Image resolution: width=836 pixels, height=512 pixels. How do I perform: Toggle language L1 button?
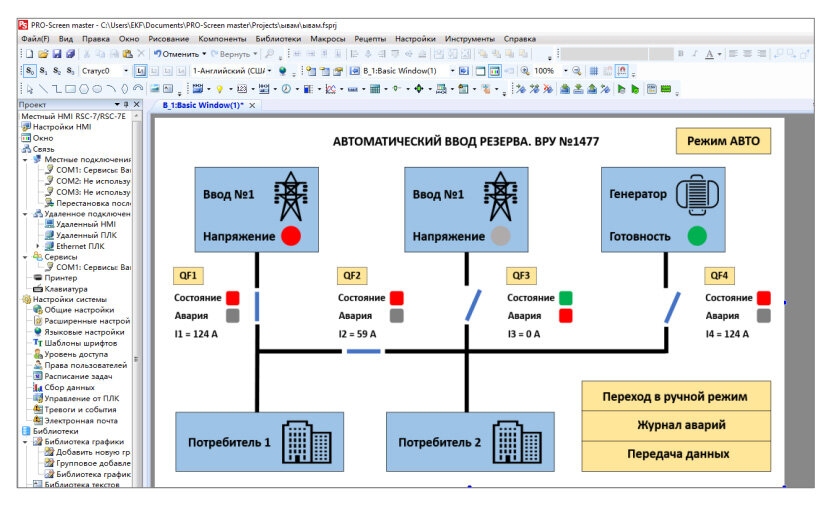[141, 71]
